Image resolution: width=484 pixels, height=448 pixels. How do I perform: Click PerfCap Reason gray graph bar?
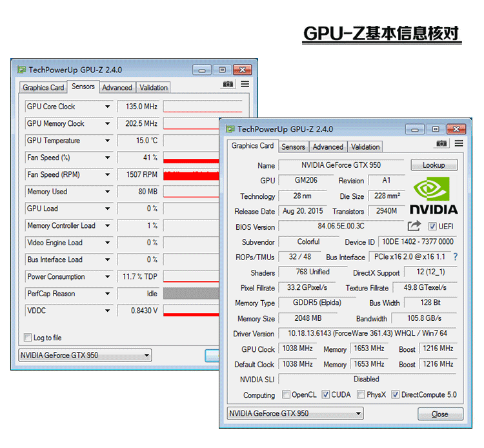(x=191, y=293)
